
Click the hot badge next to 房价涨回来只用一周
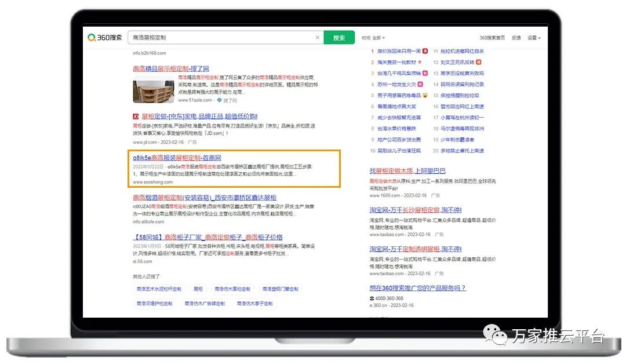tap(425, 51)
